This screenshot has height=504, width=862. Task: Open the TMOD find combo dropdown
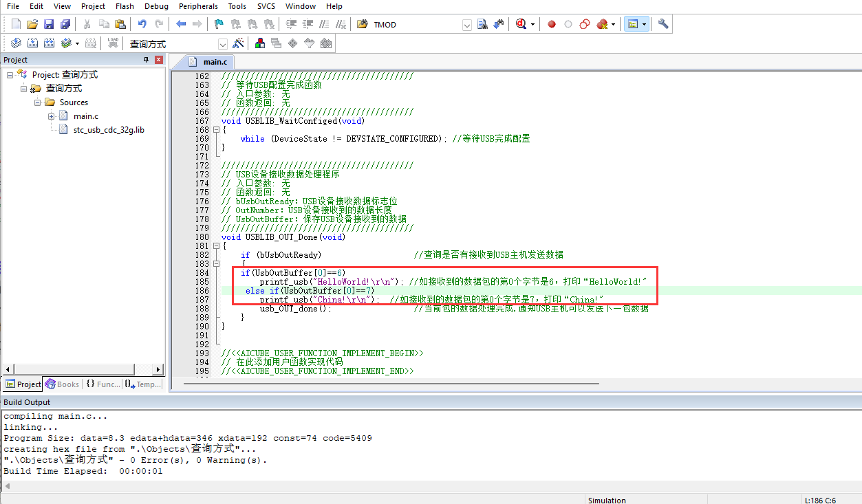(x=467, y=25)
